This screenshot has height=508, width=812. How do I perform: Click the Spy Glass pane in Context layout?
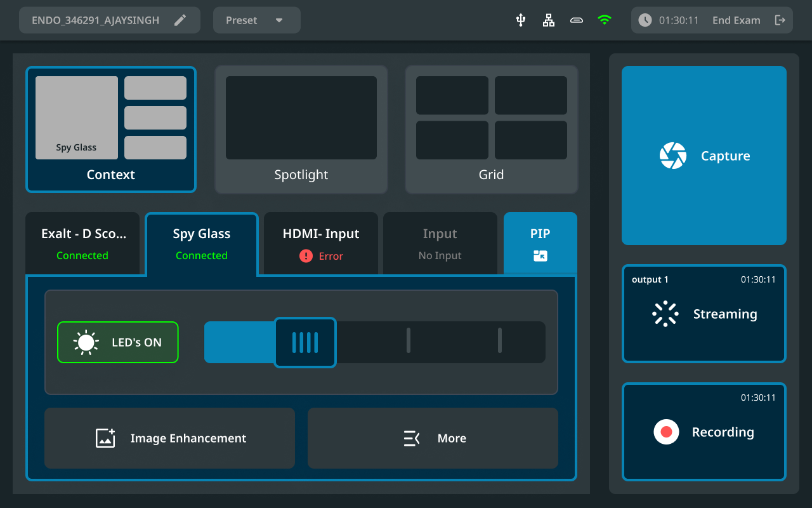tap(77, 117)
